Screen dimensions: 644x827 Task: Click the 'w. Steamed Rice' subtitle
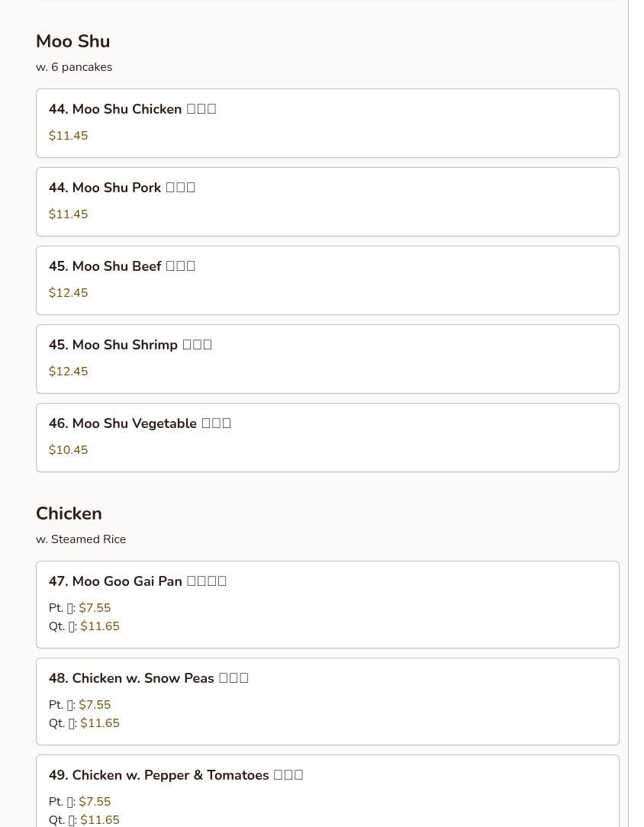(81, 539)
